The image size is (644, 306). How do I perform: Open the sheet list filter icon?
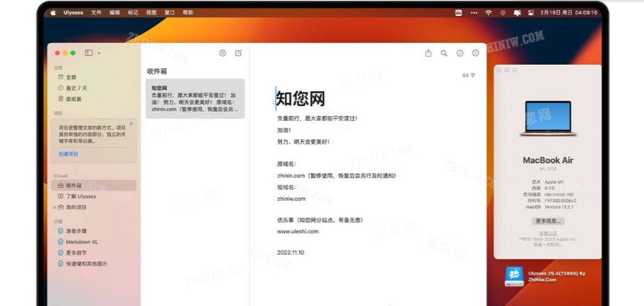(x=222, y=53)
